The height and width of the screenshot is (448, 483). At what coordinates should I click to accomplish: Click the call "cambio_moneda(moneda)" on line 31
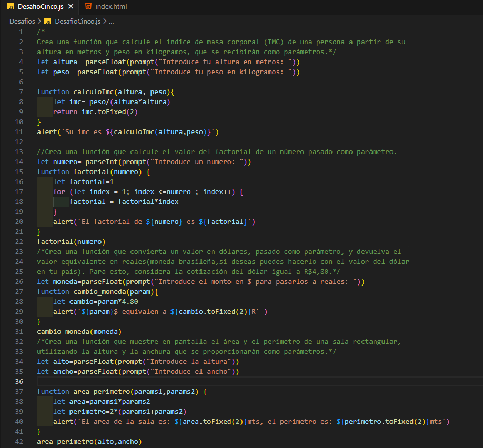tap(79, 332)
